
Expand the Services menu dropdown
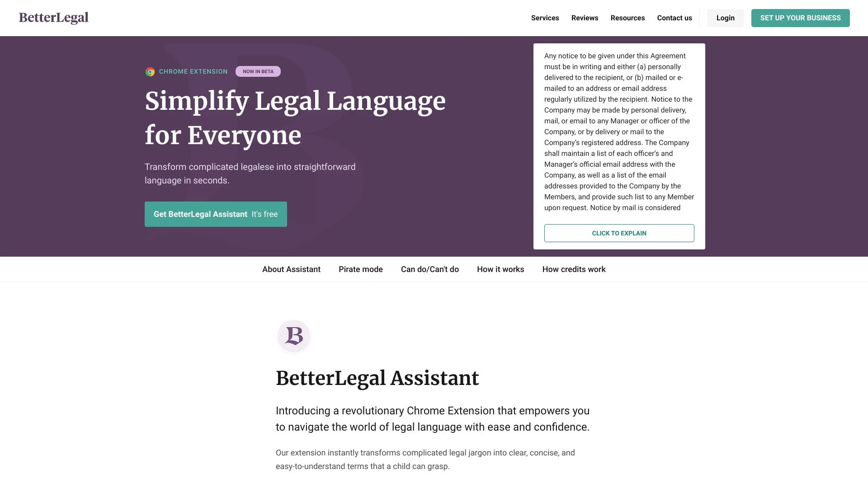pos(545,18)
